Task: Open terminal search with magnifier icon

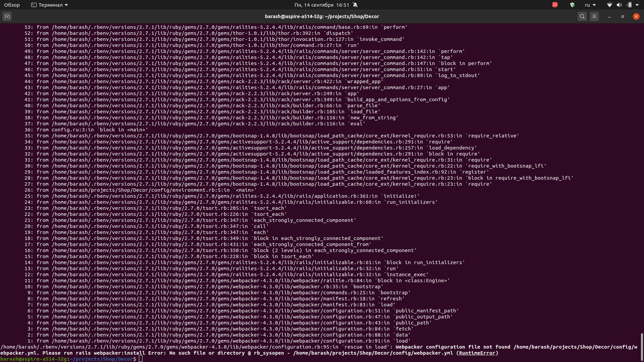Action: pos(582,16)
